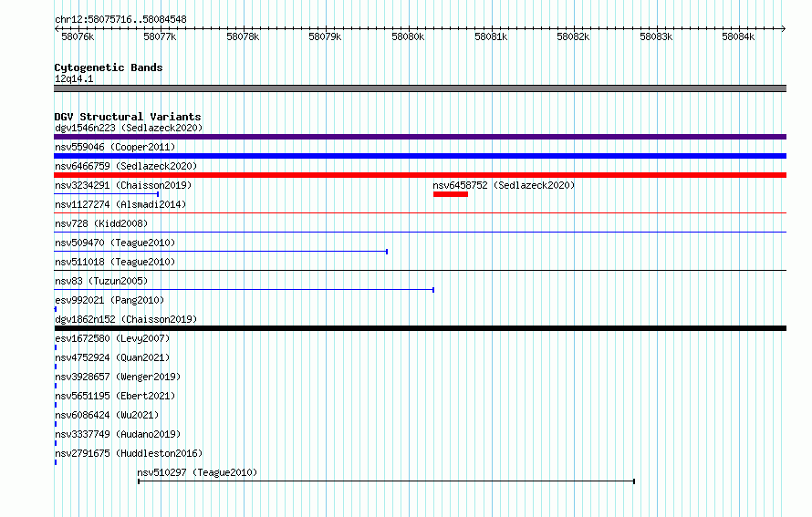Viewport: 812px width, 517px height.
Task: Open the nsv3928657 (Wenger2019) label
Action: [x=118, y=377]
